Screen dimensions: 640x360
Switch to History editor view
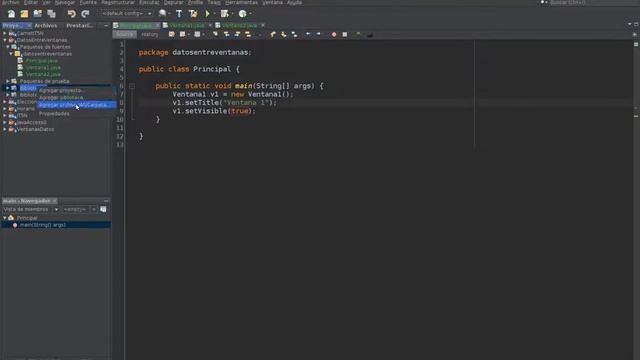coord(149,35)
